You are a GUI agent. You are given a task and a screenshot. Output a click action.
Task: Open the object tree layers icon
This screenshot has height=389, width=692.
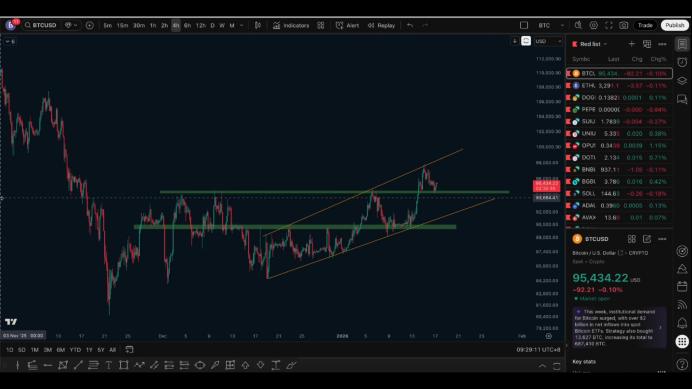coord(682,80)
